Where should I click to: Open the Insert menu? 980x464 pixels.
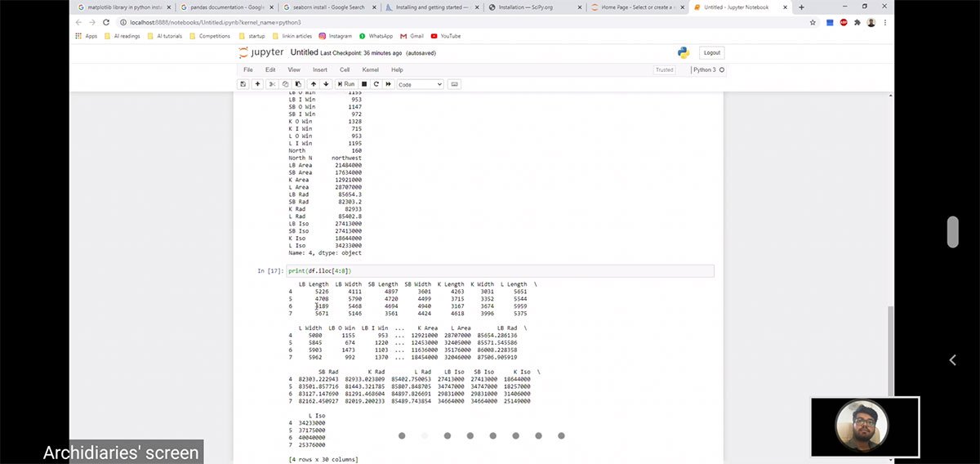[320, 70]
